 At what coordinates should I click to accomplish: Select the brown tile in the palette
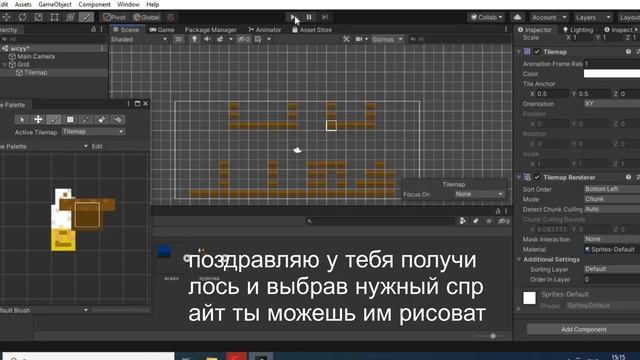tap(87, 215)
